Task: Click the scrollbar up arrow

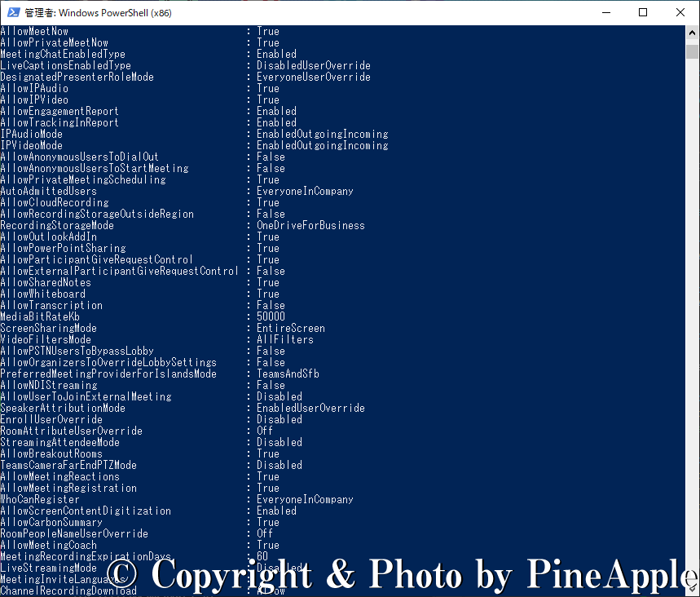Action: tap(692, 33)
